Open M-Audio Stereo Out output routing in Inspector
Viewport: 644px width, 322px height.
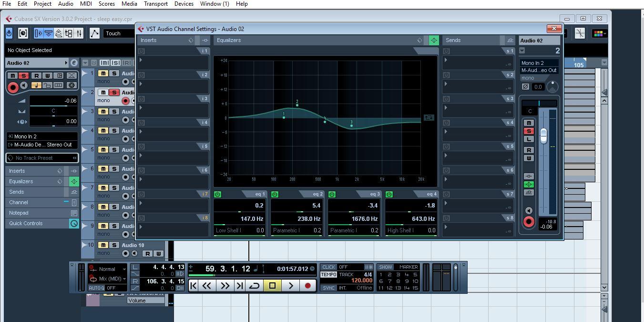coord(42,145)
